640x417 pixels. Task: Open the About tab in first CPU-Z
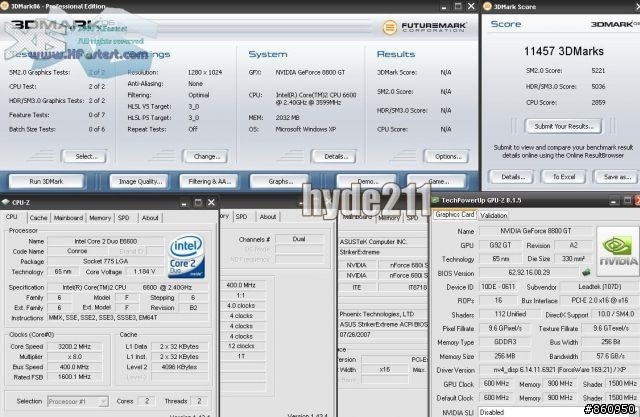150,218
